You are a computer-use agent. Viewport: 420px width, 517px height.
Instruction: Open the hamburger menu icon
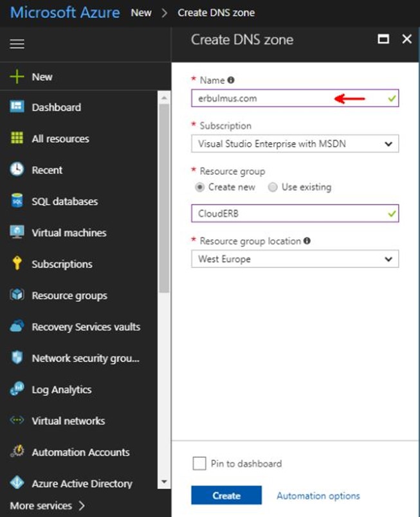click(17, 44)
